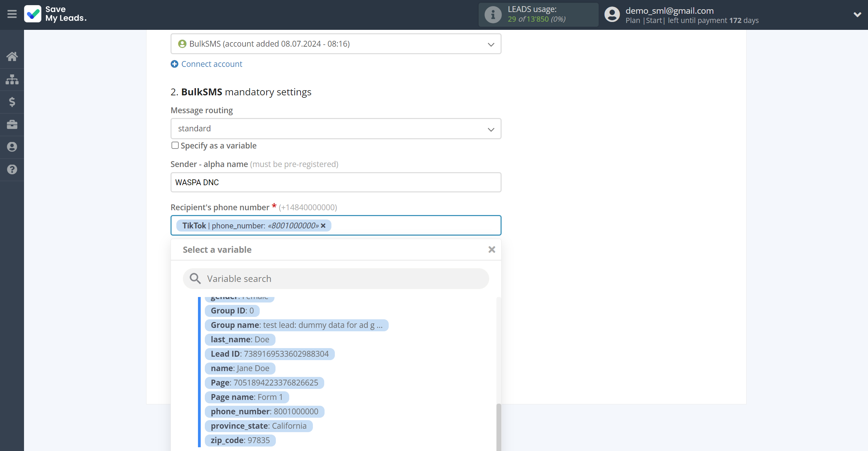Click the variable list scrollbar
This screenshot has width=868, height=451.
tap(498, 427)
